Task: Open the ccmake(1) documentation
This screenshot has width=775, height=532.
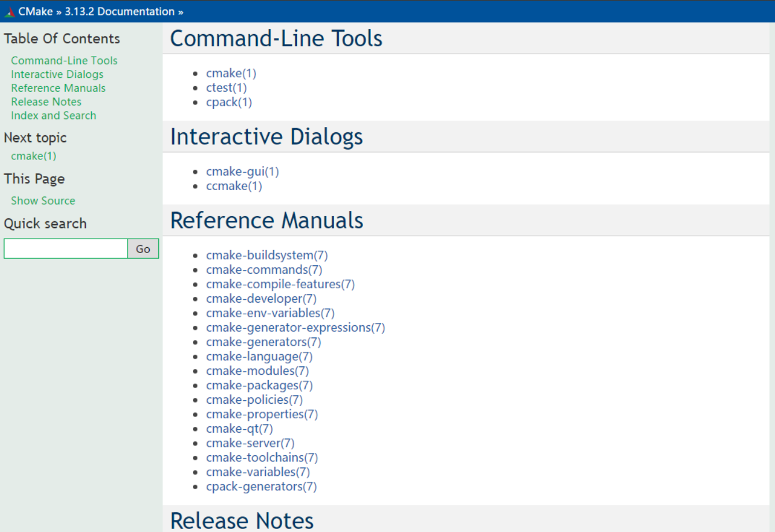Action: [x=233, y=185]
